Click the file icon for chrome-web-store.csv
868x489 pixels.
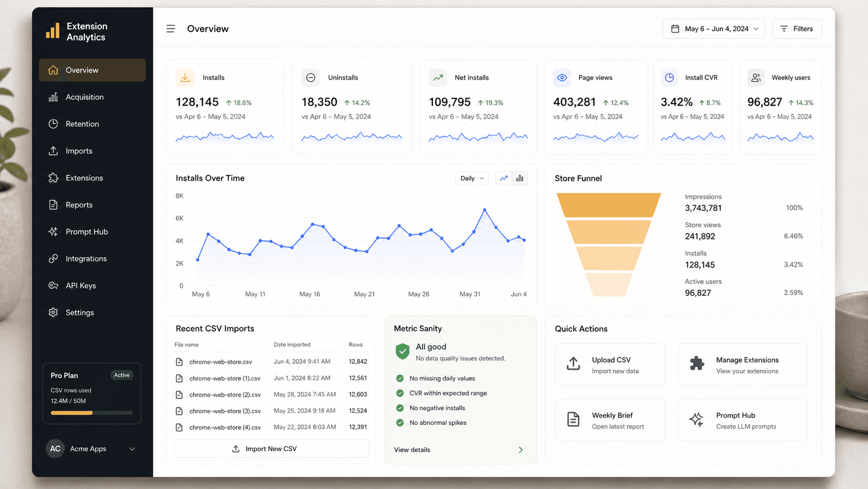pos(179,362)
